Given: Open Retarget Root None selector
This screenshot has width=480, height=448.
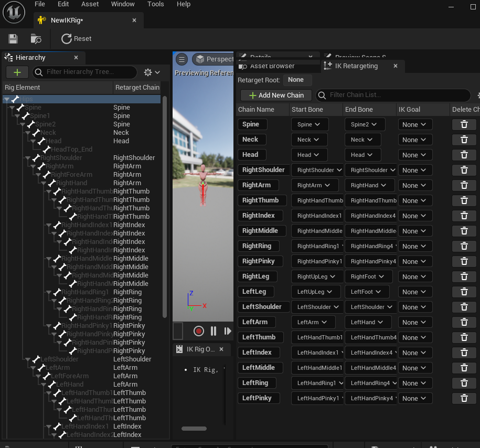Looking at the screenshot, I should [x=297, y=80].
